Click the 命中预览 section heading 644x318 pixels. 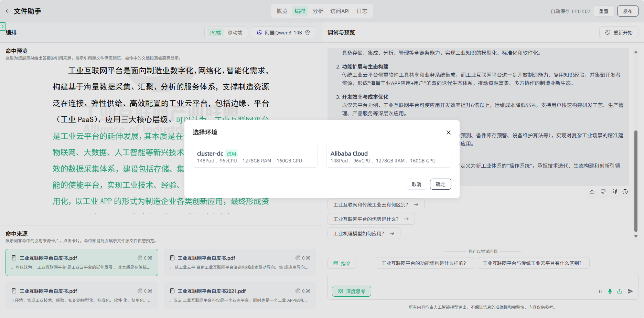17,51
